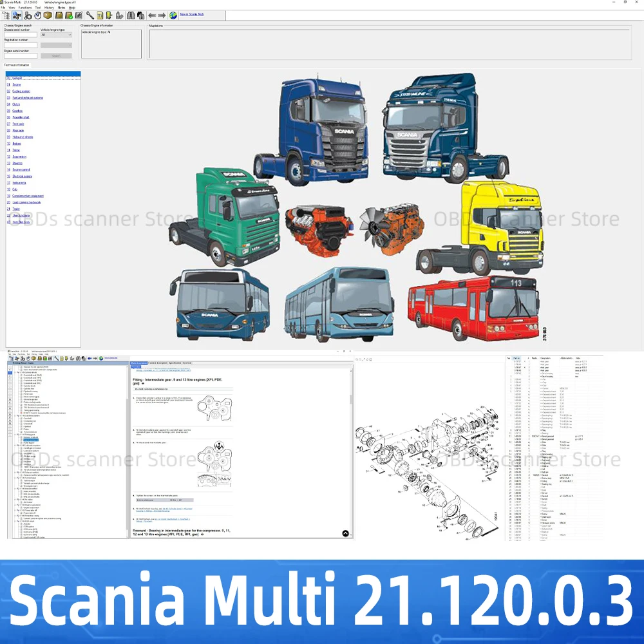The image size is (644, 644).
Task: Click the globe icon in lower window toolbar
Action: [x=101, y=358]
